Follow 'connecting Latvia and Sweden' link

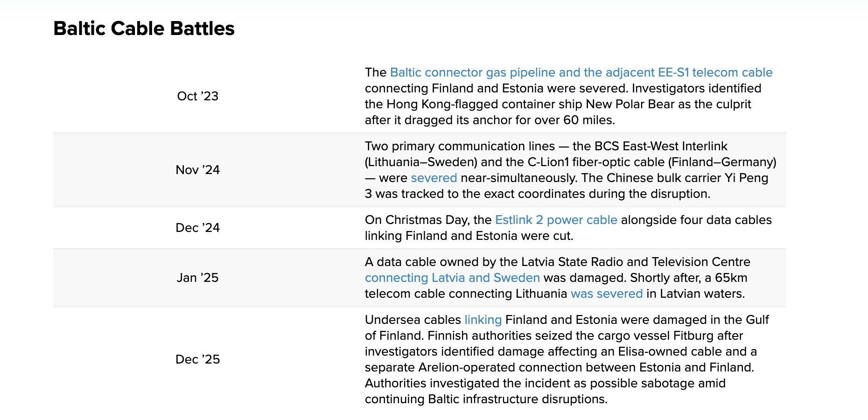pos(452,278)
